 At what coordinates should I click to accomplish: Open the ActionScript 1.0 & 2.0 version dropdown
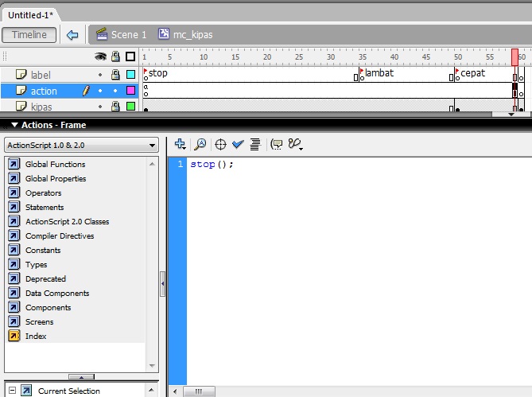click(x=81, y=146)
